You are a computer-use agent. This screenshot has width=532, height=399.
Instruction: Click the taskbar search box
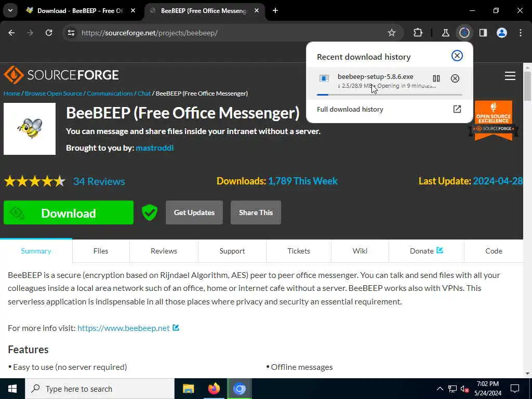tap(100, 389)
